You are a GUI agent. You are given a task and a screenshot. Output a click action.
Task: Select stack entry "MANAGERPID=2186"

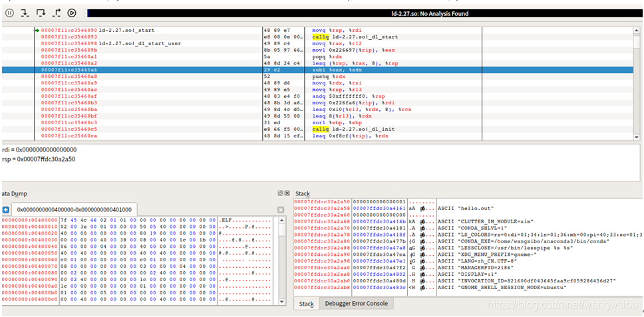(476, 267)
